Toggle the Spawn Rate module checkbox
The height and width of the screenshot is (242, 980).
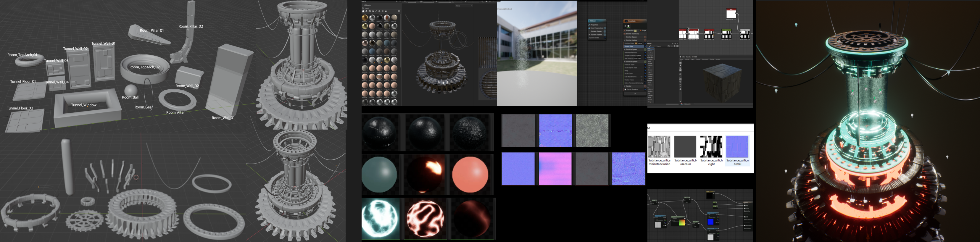click(645, 46)
